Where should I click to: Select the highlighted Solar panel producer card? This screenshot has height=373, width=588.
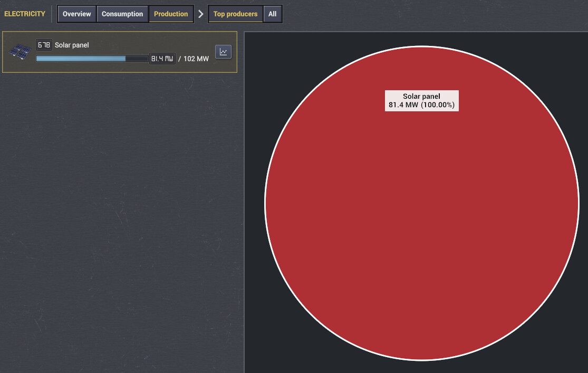(120, 52)
